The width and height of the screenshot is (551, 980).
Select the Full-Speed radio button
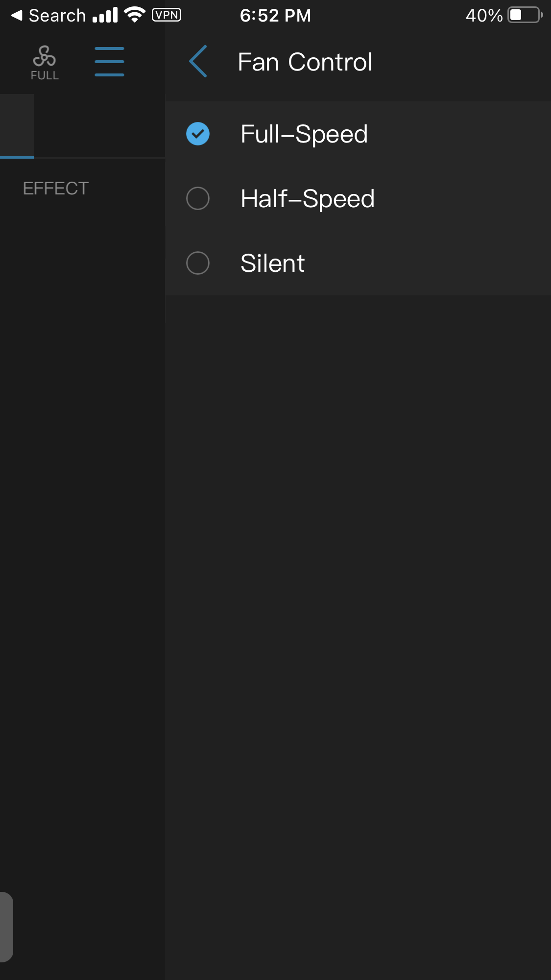(x=198, y=134)
